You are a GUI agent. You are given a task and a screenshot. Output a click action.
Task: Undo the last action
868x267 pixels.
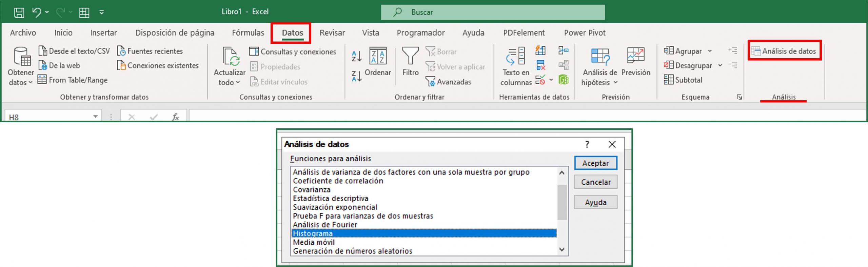[x=37, y=12]
